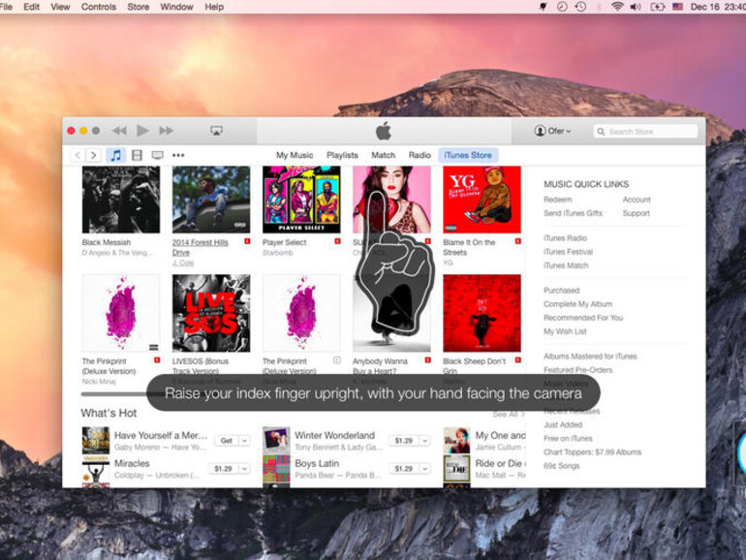Viewport: 746px width, 560px height.
Task: Go forward with the right arrow
Action: click(94, 155)
